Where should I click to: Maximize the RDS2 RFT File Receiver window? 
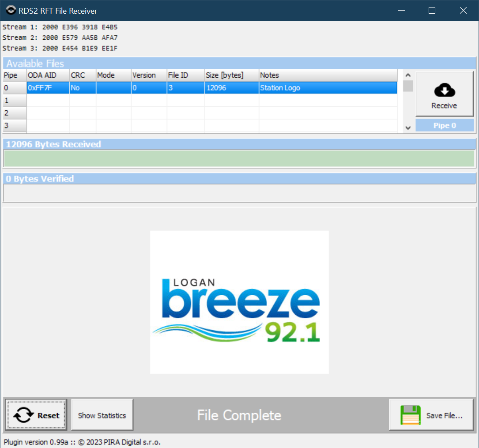(x=432, y=10)
